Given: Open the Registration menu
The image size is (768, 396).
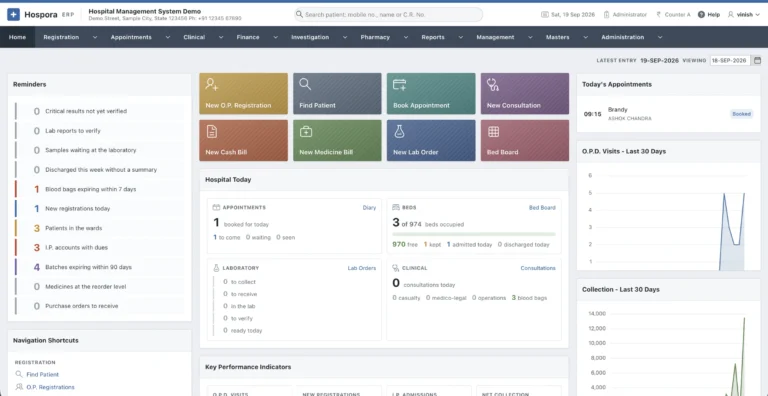Looking at the screenshot, I should tap(61, 37).
